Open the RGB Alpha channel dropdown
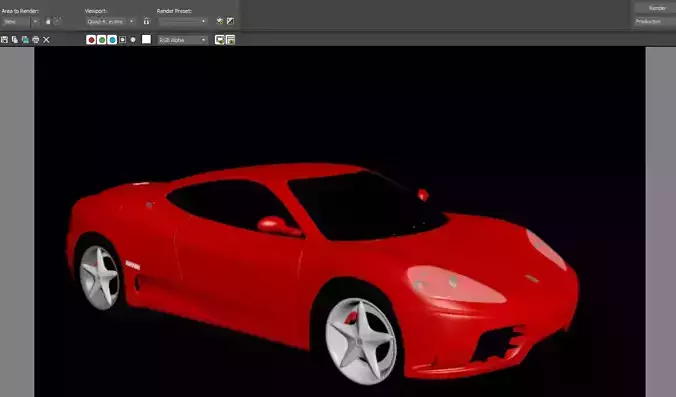Screen dimensions: 676x397 click(183, 40)
